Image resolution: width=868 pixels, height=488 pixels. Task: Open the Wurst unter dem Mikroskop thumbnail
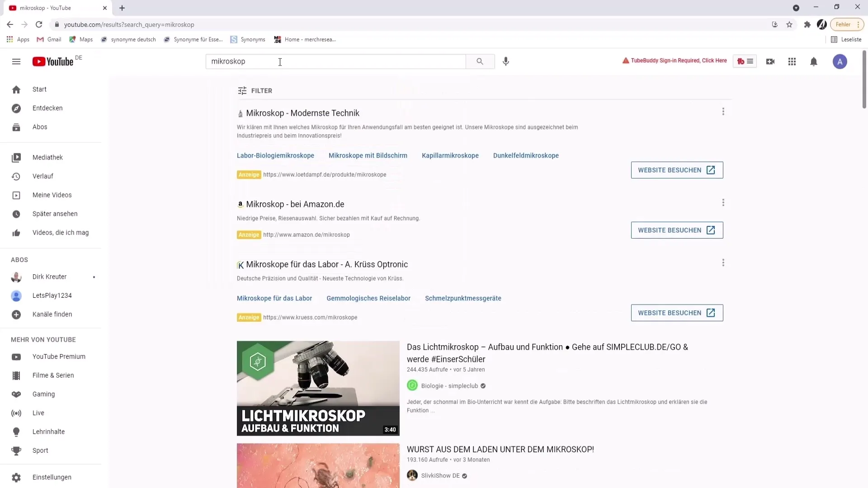pos(318,465)
